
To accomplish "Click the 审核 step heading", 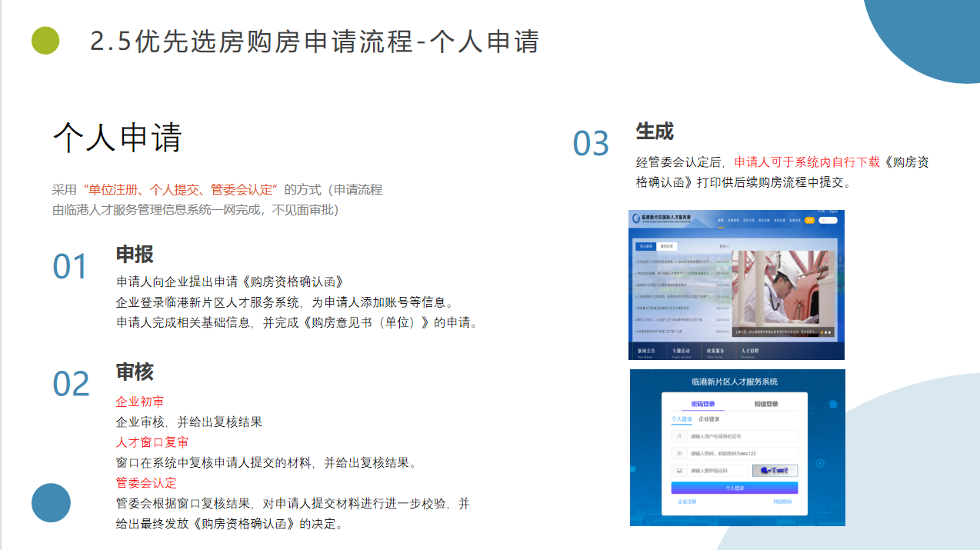I will pos(135,372).
